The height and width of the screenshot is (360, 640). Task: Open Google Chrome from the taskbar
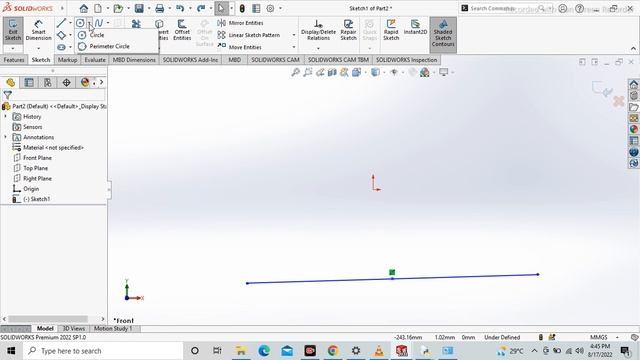333,351
